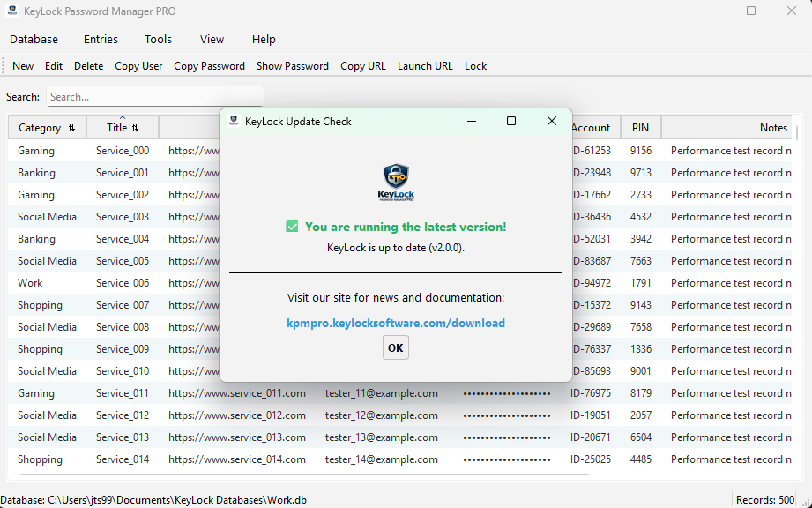
Task: Open the kpmpro.keylocksoftware.com/download link
Action: pyautogui.click(x=396, y=323)
